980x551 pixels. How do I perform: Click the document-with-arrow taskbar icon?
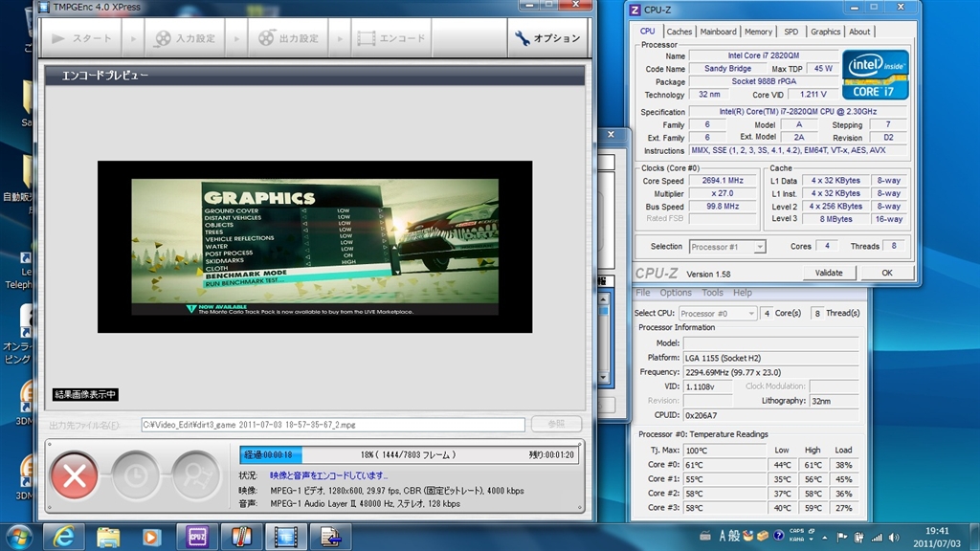coord(330,538)
